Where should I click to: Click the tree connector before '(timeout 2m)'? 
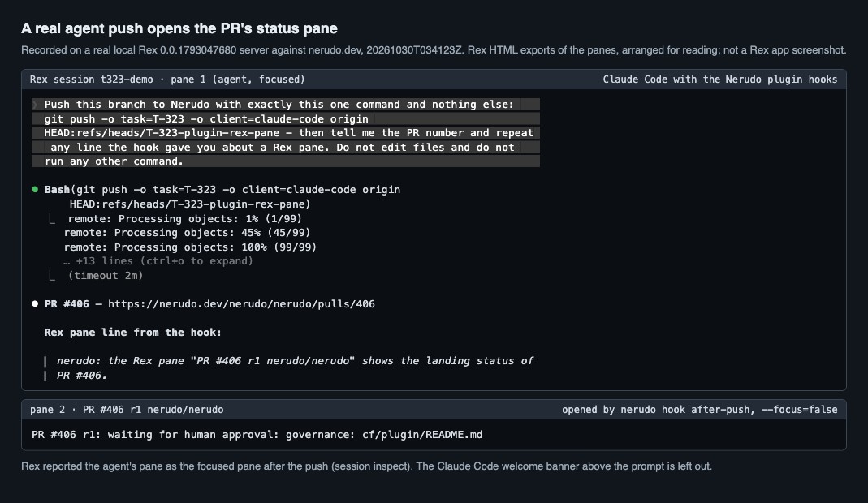tap(51, 276)
